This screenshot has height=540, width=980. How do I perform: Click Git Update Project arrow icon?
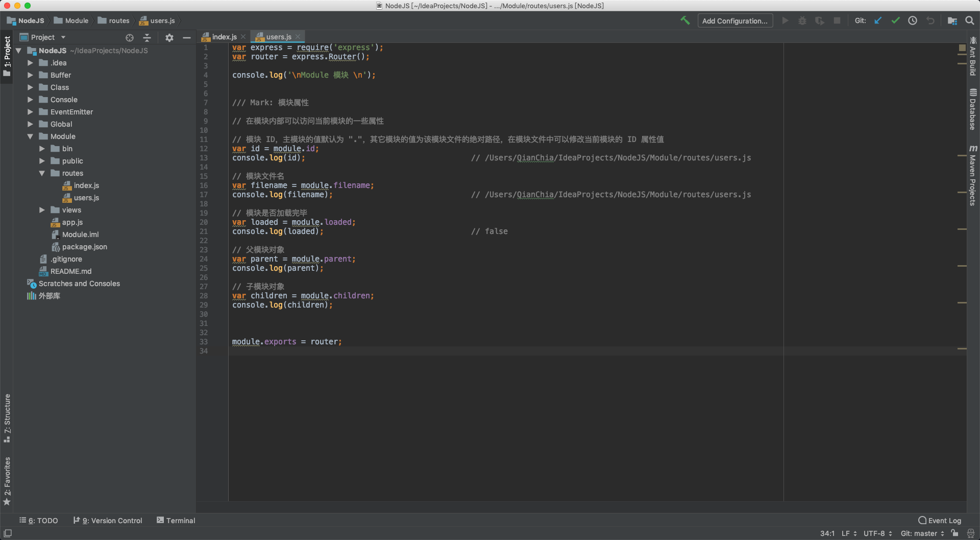point(878,20)
